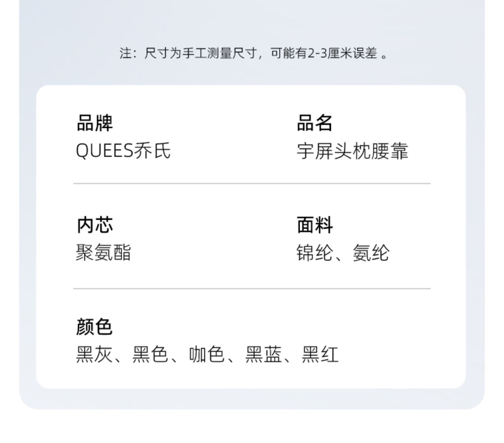Click the 乔氏 brand characters
This screenshot has height=443, width=504.
153,151
